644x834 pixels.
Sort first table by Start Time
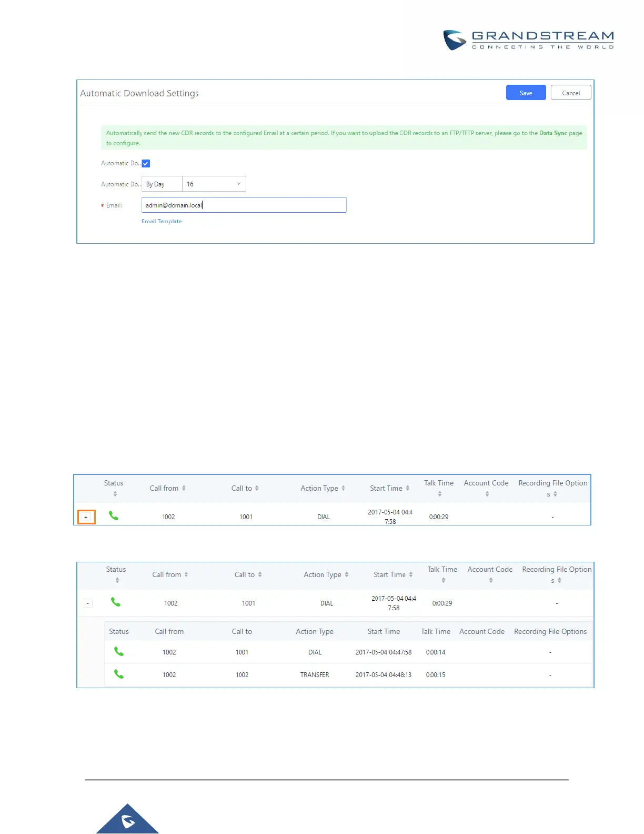pyautogui.click(x=408, y=488)
